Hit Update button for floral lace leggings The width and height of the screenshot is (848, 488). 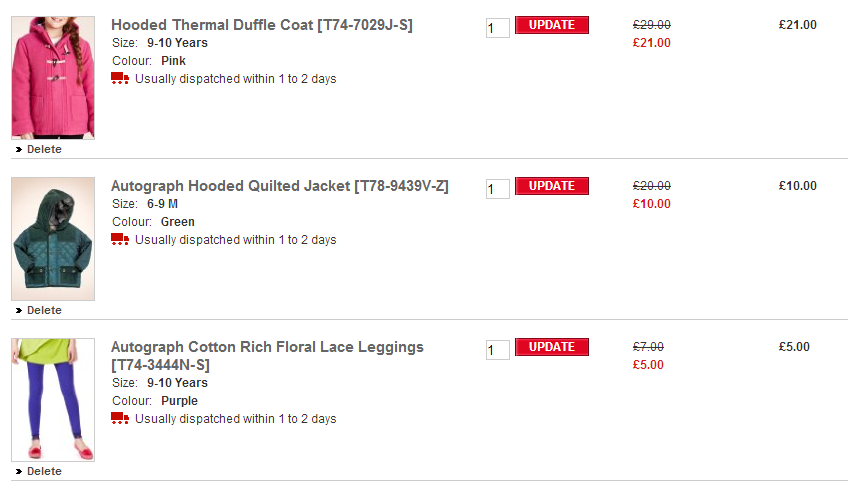(551, 347)
